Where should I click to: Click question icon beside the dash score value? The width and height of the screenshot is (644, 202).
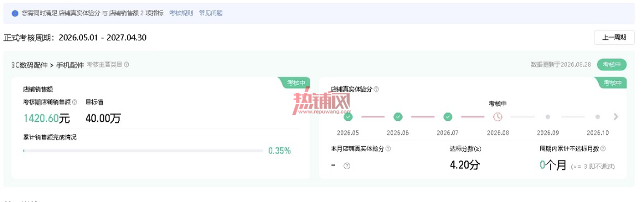[x=347, y=166]
